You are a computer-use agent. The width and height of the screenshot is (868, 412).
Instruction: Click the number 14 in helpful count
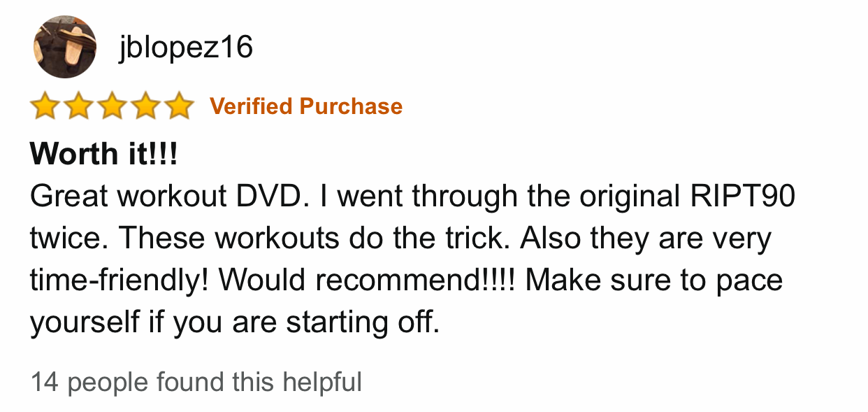[43, 383]
